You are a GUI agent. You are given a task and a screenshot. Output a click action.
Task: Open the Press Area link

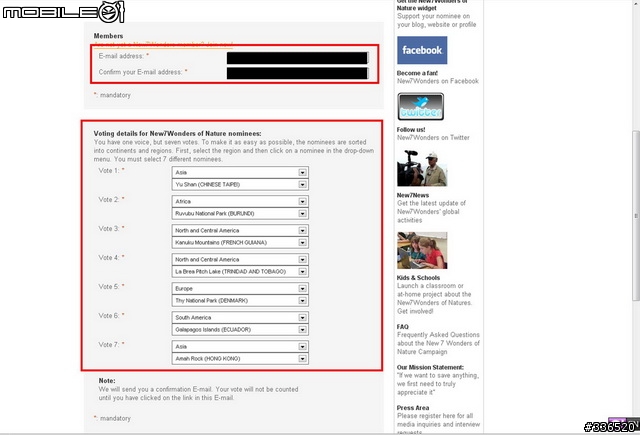coord(413,408)
